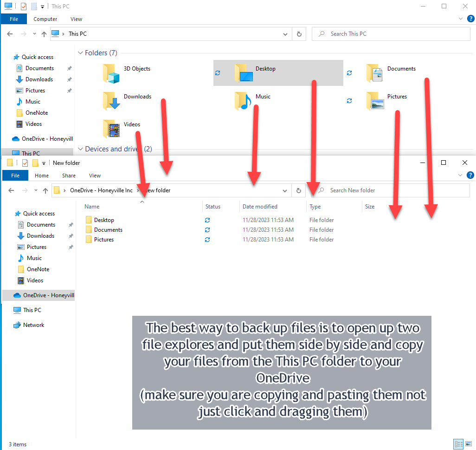Viewport: 476px width, 450px height.
Task: Open the Computer tab in This PC window
Action: pos(45,19)
